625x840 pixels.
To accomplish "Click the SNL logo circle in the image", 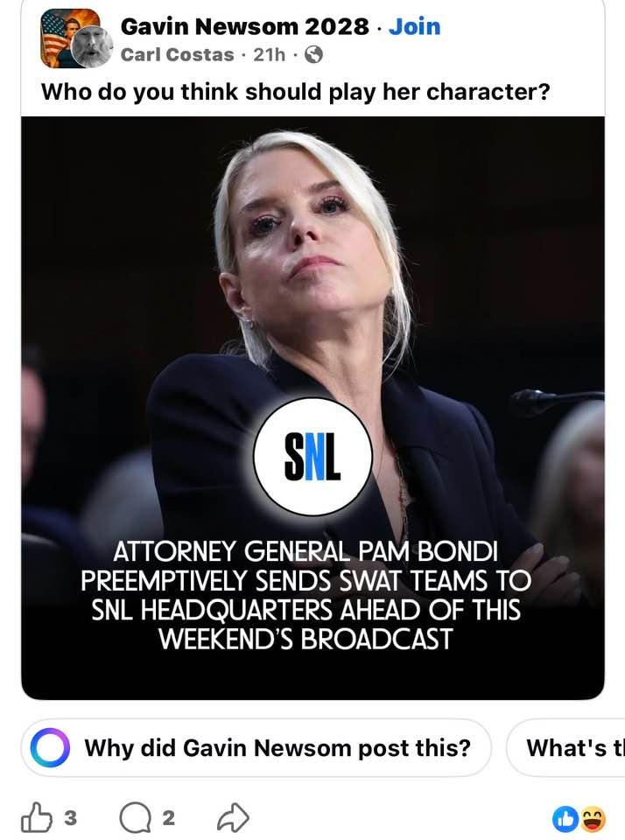I will (312, 457).
